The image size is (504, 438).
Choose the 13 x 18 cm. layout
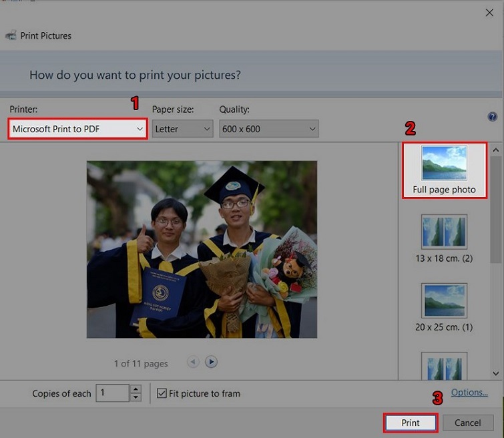tap(444, 238)
